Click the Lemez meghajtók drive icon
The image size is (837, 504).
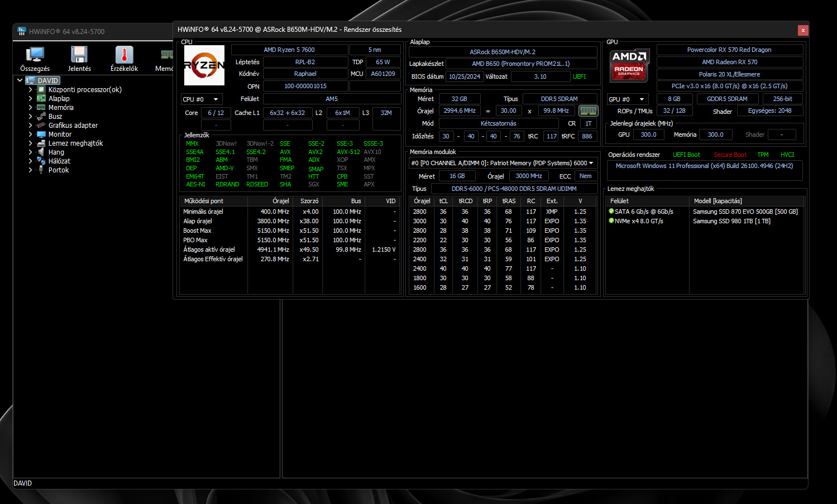[41, 143]
